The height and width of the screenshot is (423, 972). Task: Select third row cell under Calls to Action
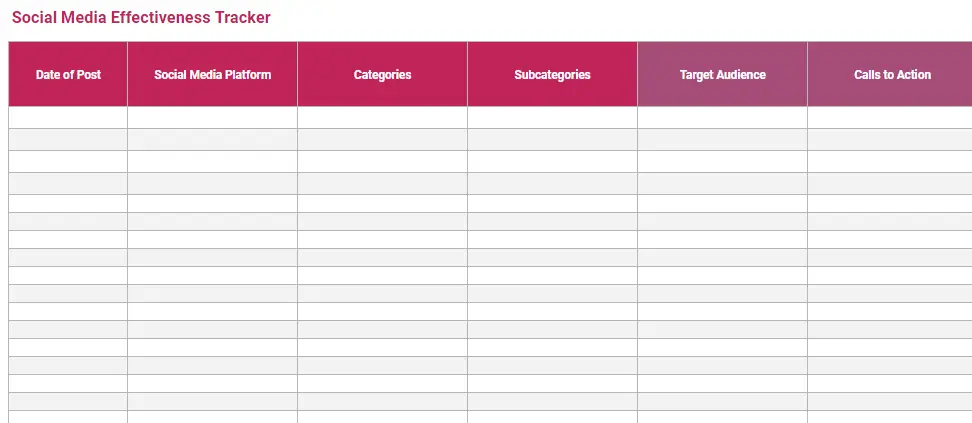(889, 162)
